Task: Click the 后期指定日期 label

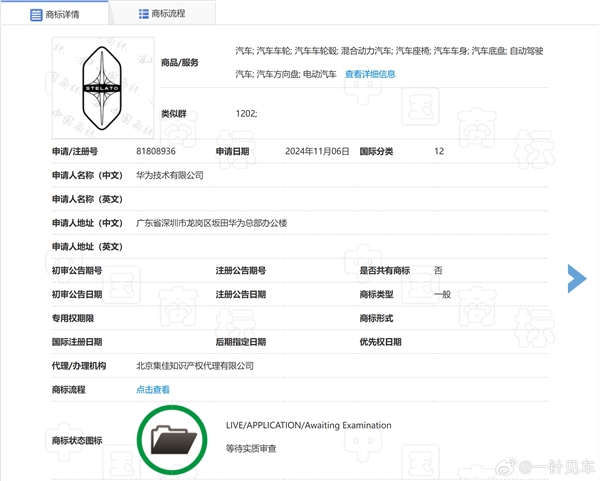Action: pos(241,342)
